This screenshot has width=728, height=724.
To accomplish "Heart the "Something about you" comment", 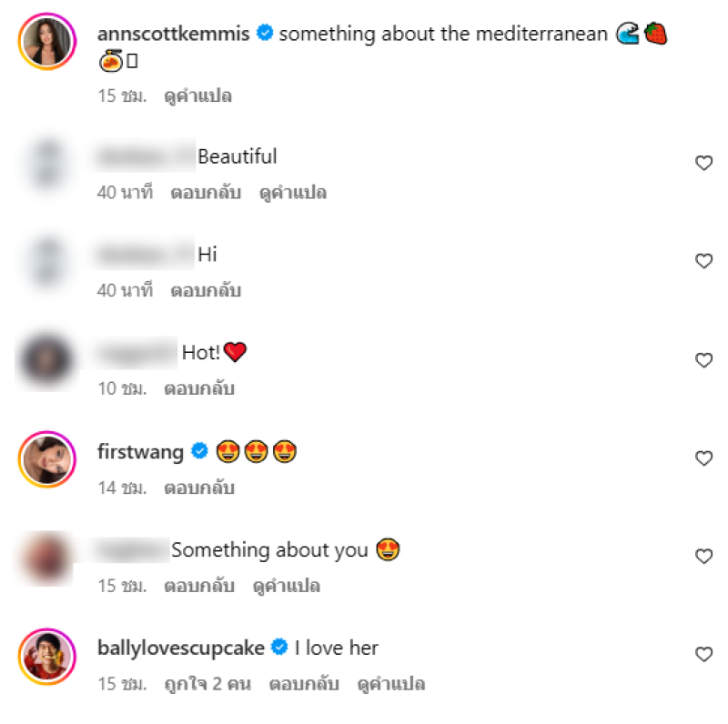I will point(703,556).
